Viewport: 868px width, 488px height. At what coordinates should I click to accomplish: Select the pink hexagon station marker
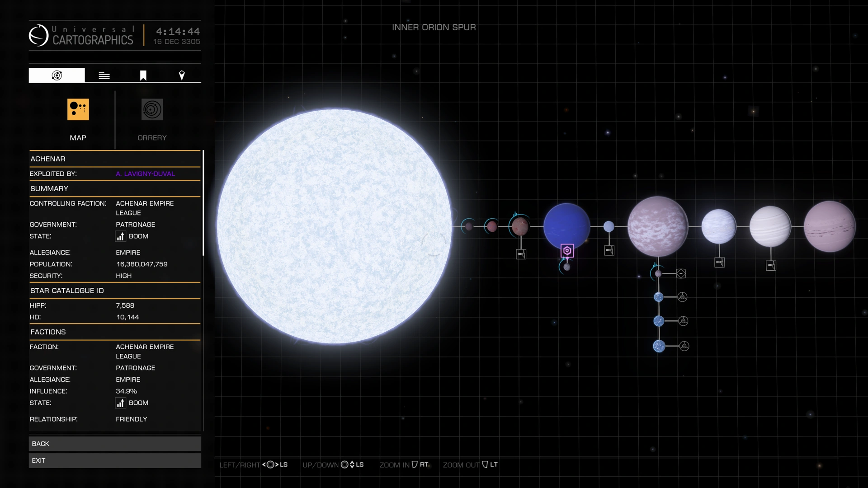coord(567,250)
